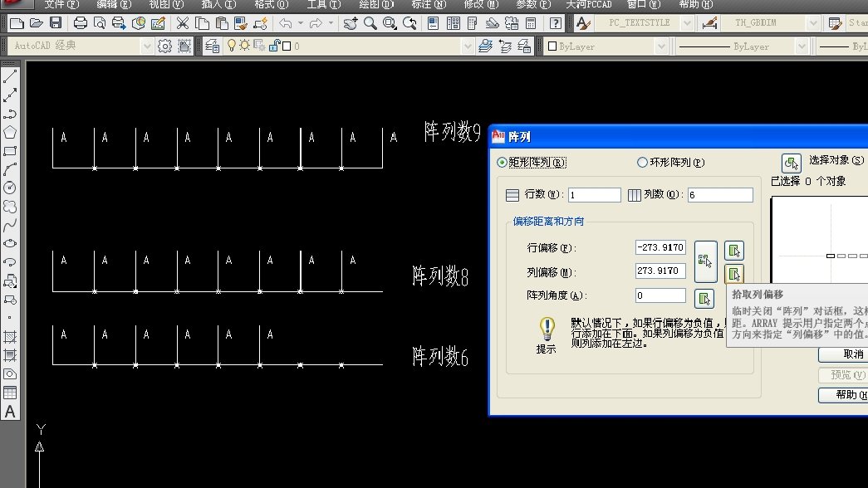Viewport: 868px width, 488px height.
Task: Click the 选择对象 pick button in Array dialog
Action: point(792,163)
